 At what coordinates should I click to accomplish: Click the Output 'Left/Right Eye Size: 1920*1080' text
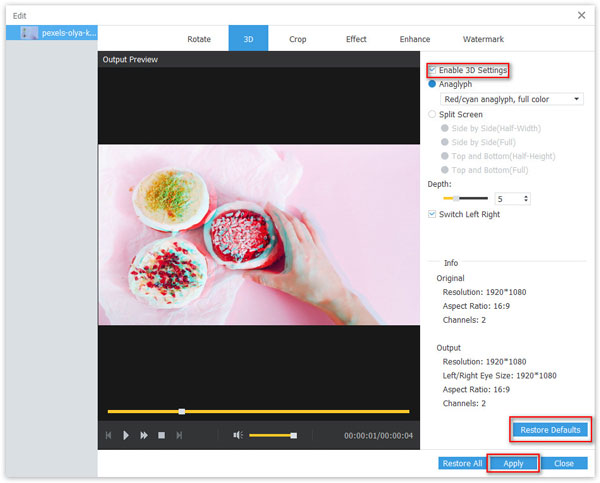[499, 375]
